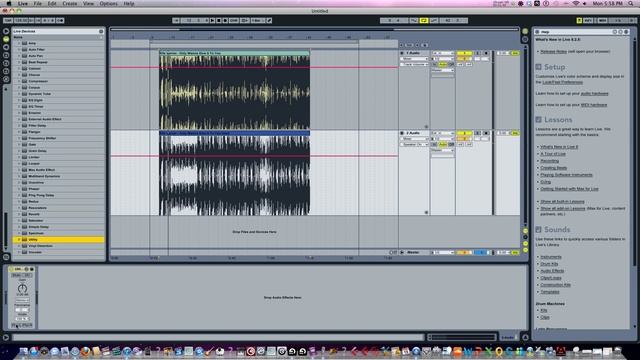Toggle the 1 Audio track activator
The image size is (640, 360).
click(464, 53)
